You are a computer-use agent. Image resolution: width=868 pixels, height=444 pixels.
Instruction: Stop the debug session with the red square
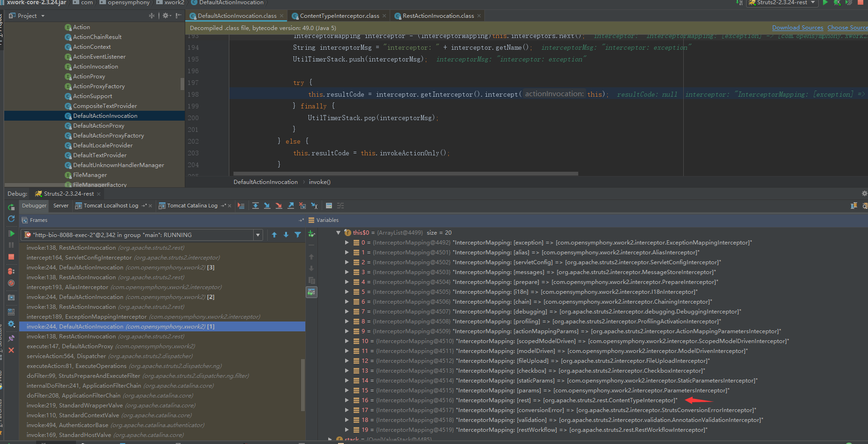tap(11, 257)
